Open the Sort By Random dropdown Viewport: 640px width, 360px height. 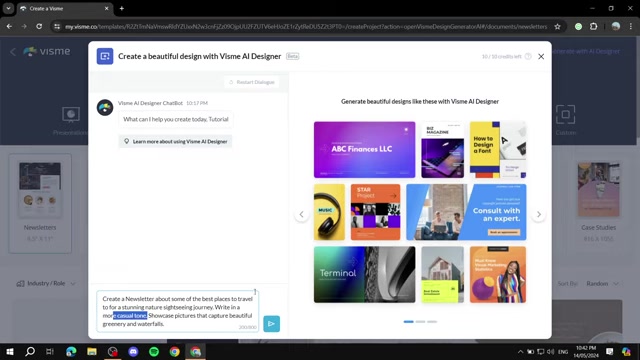[x=602, y=283]
